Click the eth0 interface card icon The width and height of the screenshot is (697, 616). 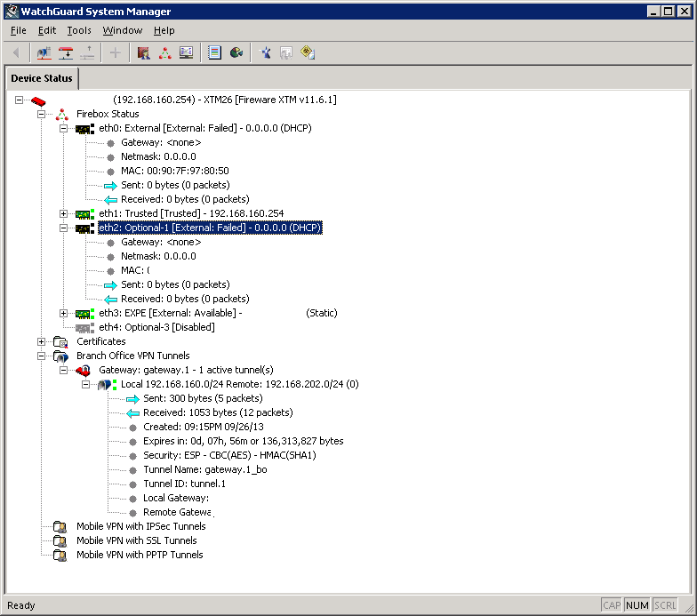(84, 129)
